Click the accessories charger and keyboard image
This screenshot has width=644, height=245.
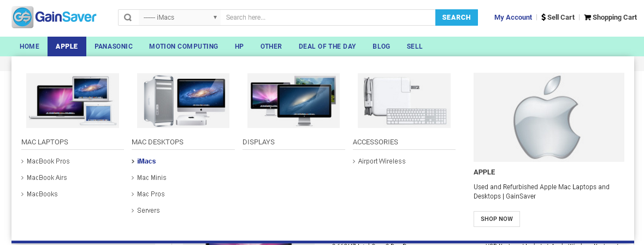tap(404, 101)
